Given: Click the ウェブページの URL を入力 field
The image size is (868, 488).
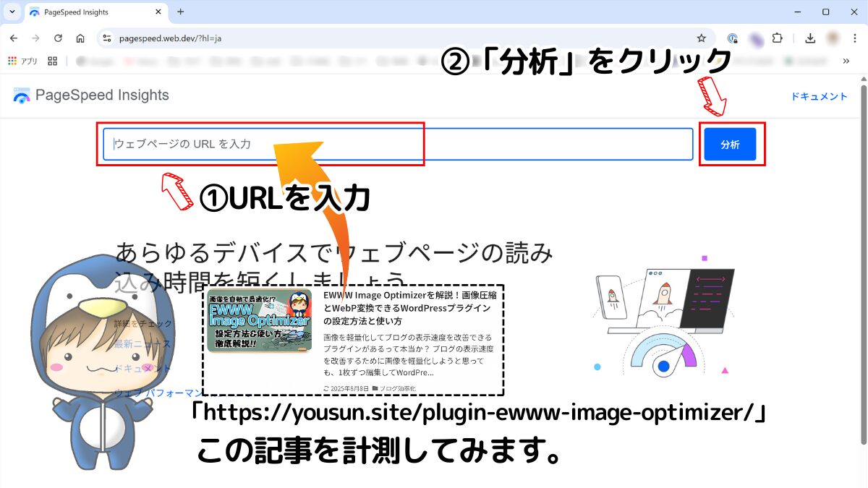Looking at the screenshot, I should [398, 144].
